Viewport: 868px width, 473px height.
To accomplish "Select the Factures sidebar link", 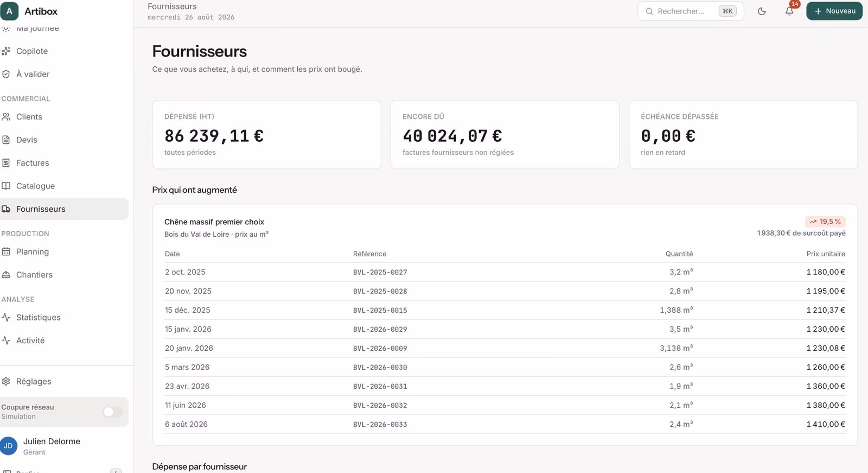I will 64,163.
